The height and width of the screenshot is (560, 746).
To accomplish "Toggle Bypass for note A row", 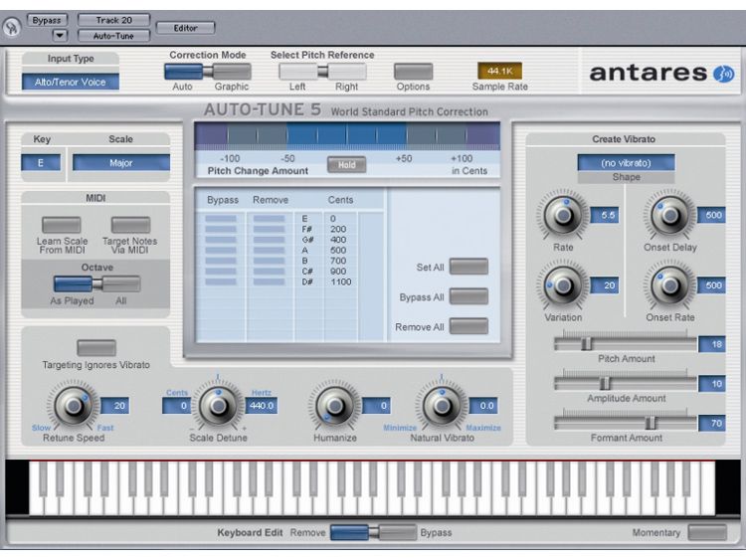I will [x=220, y=251].
